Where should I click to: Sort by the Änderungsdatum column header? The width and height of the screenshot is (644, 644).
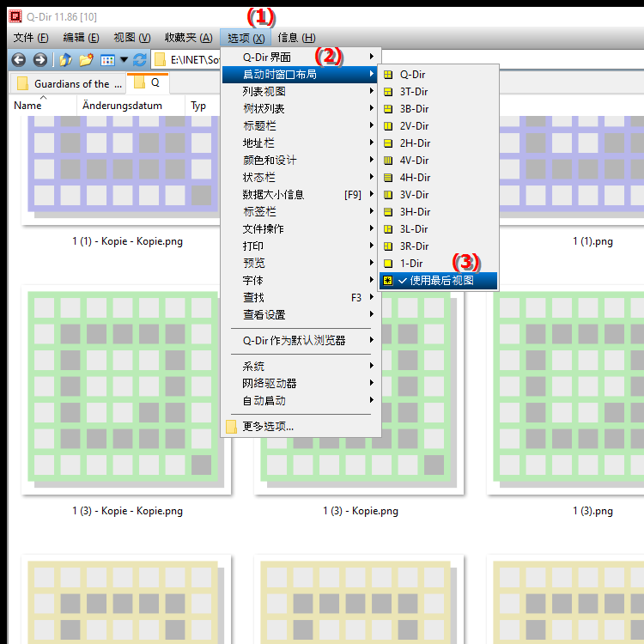131,106
